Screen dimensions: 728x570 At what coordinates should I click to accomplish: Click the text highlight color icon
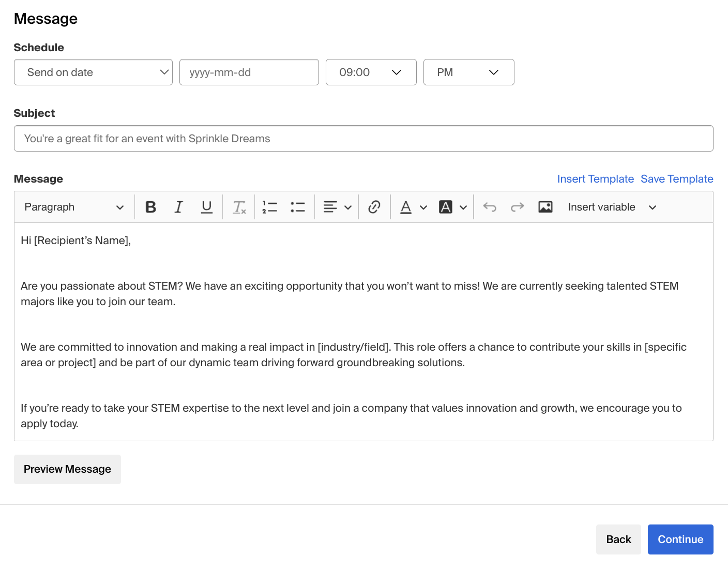coord(446,207)
